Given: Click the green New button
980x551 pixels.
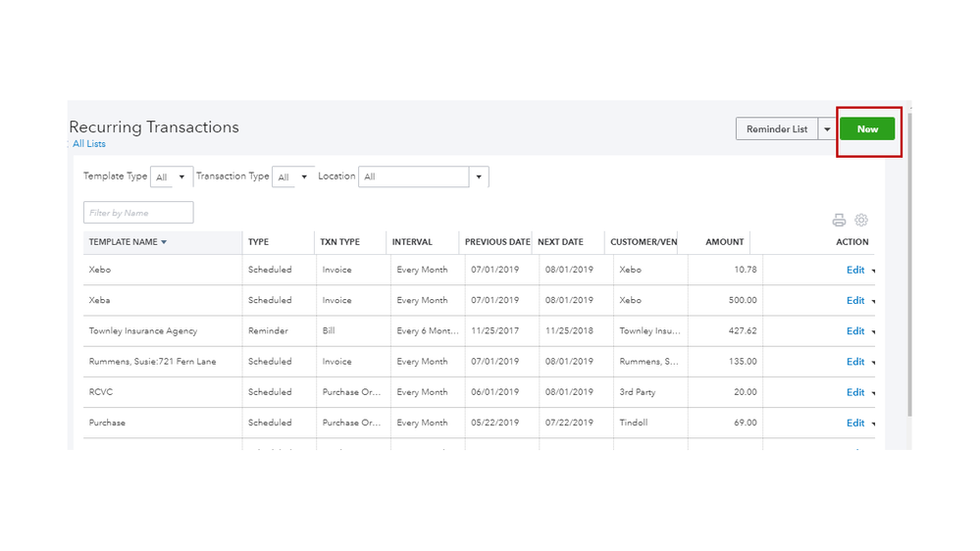Looking at the screenshot, I should coord(867,129).
